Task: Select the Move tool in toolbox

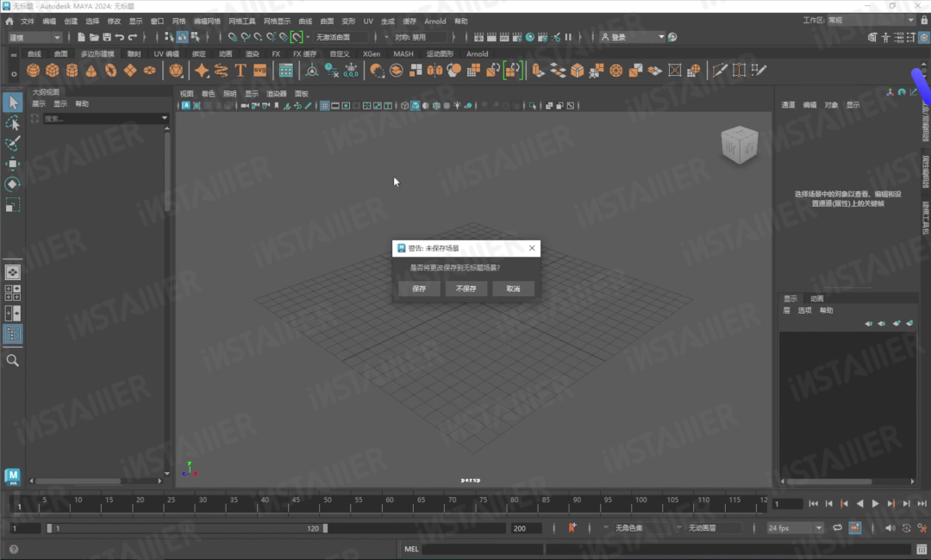Action: (x=12, y=164)
